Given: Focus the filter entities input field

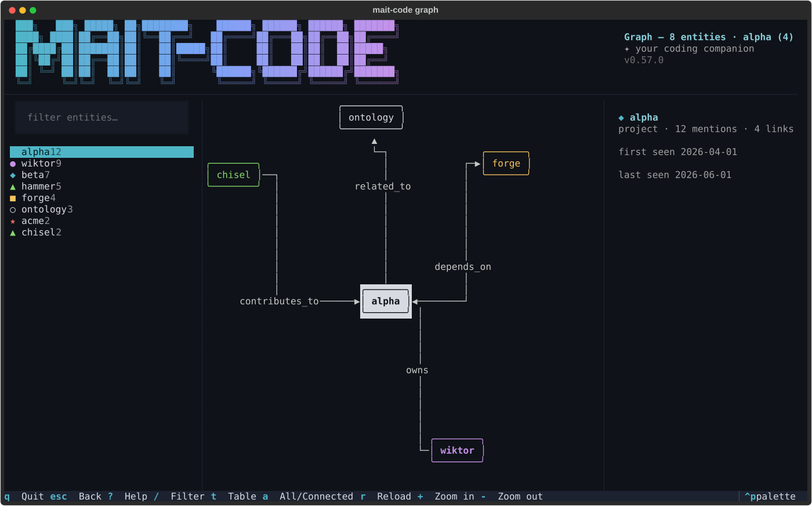Looking at the screenshot, I should click(x=101, y=117).
